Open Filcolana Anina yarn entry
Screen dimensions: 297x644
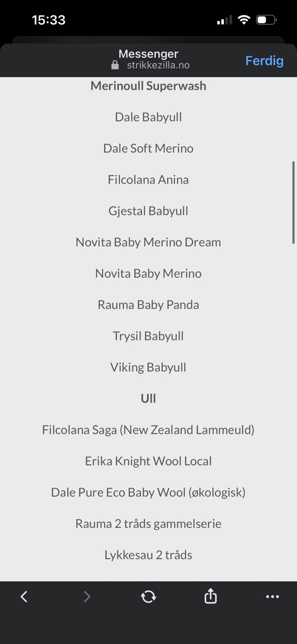[x=148, y=180]
